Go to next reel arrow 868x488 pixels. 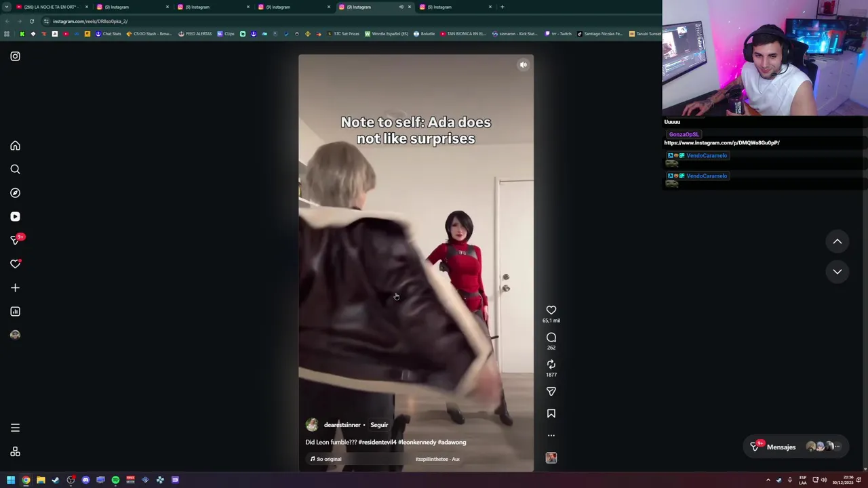point(837,271)
